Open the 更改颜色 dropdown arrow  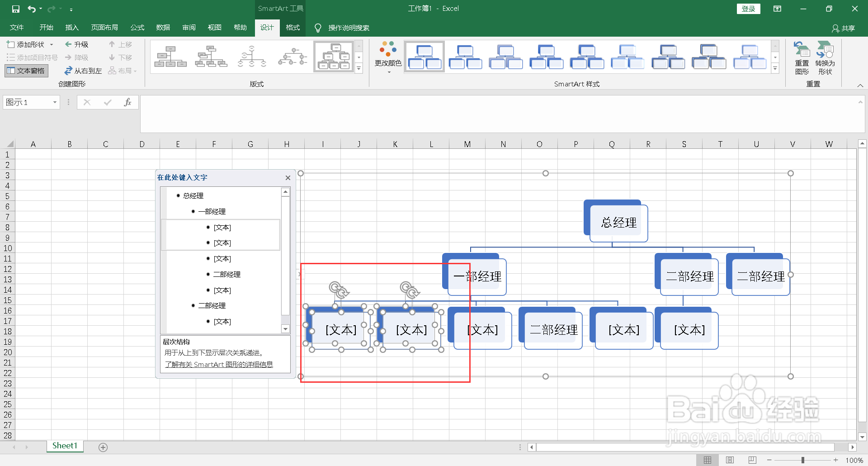388,72
